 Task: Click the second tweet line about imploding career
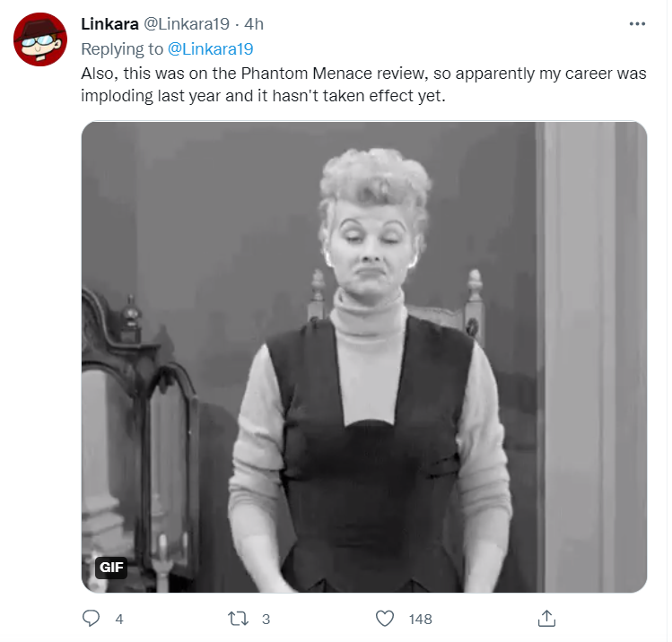tap(263, 96)
